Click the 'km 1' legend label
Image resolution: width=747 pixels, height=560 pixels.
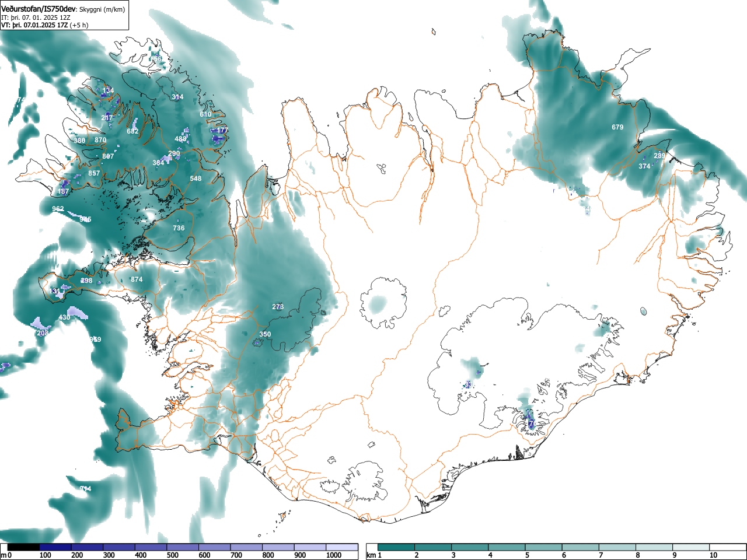coord(374,555)
